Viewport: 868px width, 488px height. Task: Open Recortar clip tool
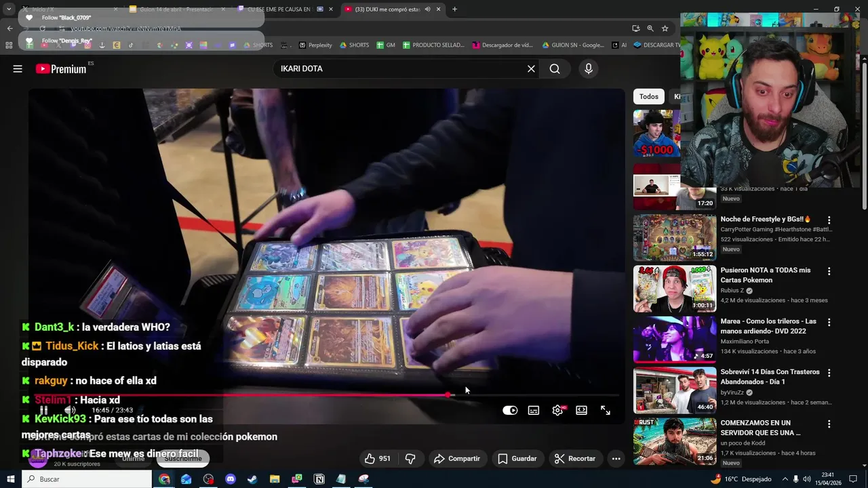575,459
